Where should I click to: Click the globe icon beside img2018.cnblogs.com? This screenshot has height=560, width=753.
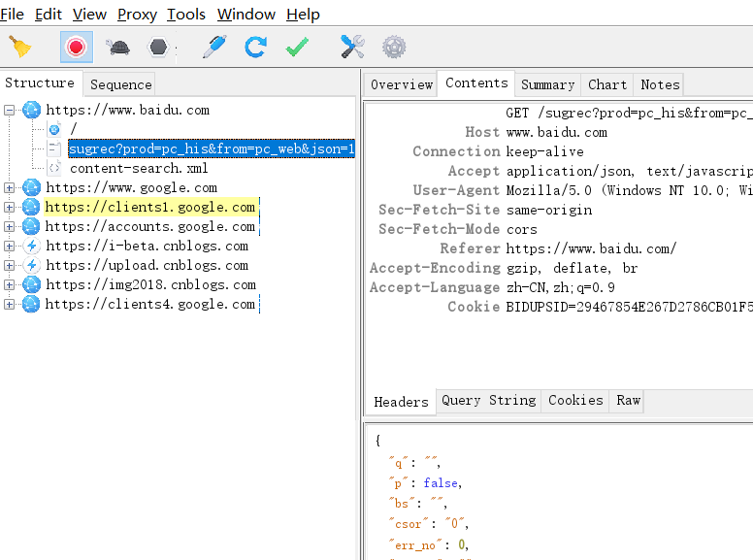coord(32,284)
